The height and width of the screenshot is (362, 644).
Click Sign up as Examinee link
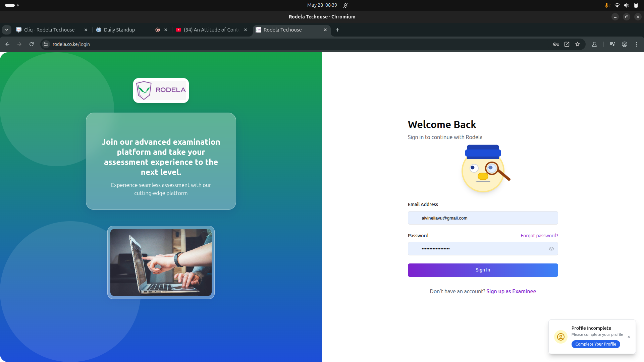coord(511,291)
